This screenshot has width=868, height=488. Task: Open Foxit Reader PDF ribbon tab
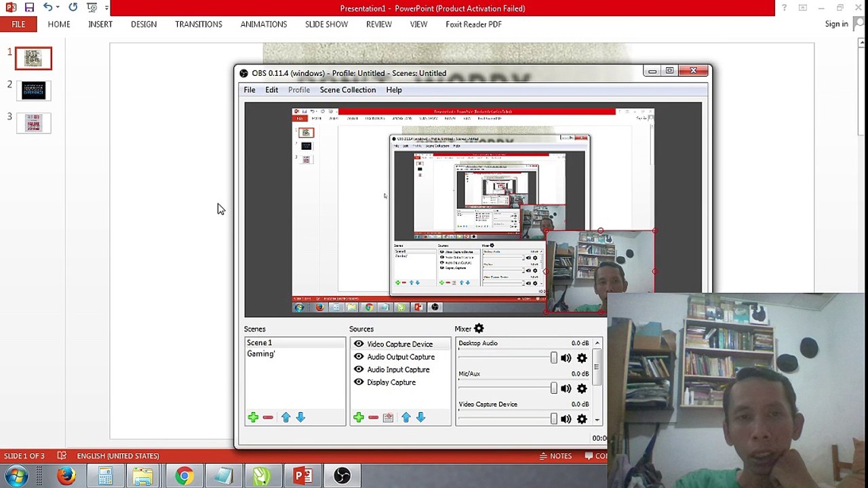tap(473, 24)
